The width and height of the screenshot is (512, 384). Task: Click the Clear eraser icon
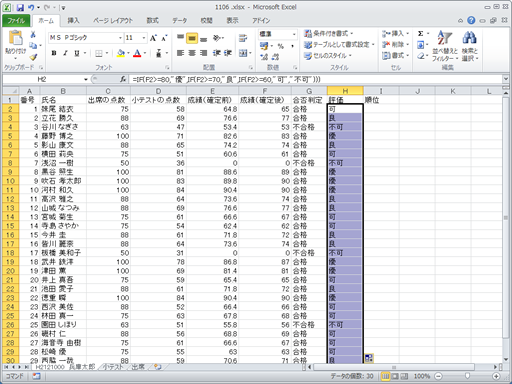(x=421, y=56)
